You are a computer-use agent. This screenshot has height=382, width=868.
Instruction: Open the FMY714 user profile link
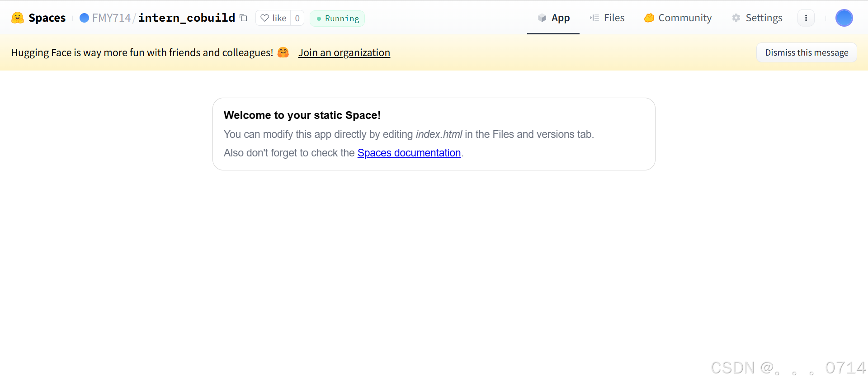(111, 18)
